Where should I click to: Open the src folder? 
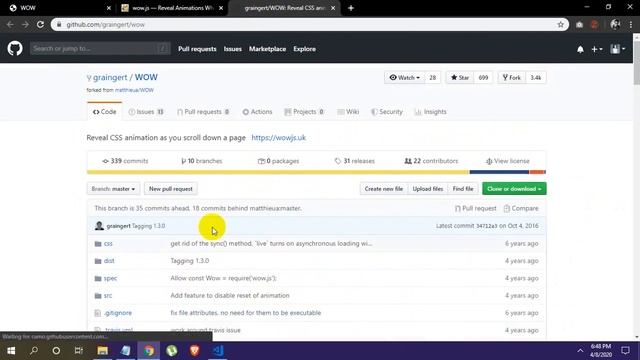click(108, 295)
